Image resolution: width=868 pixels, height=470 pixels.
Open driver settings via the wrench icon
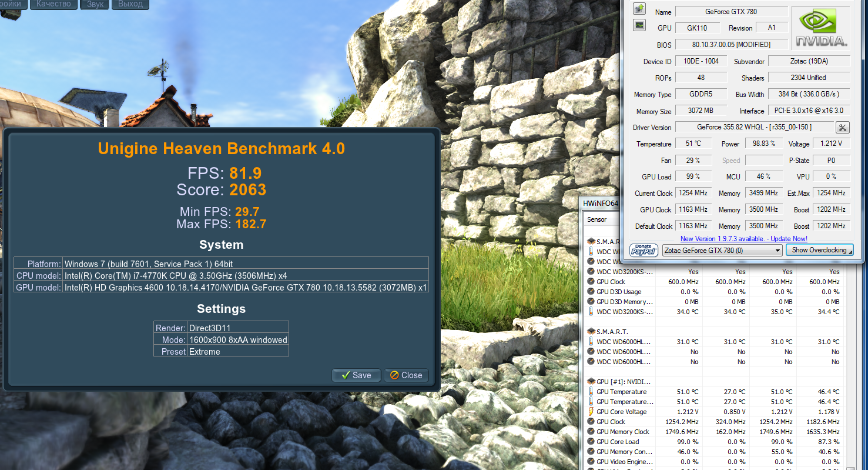point(842,127)
